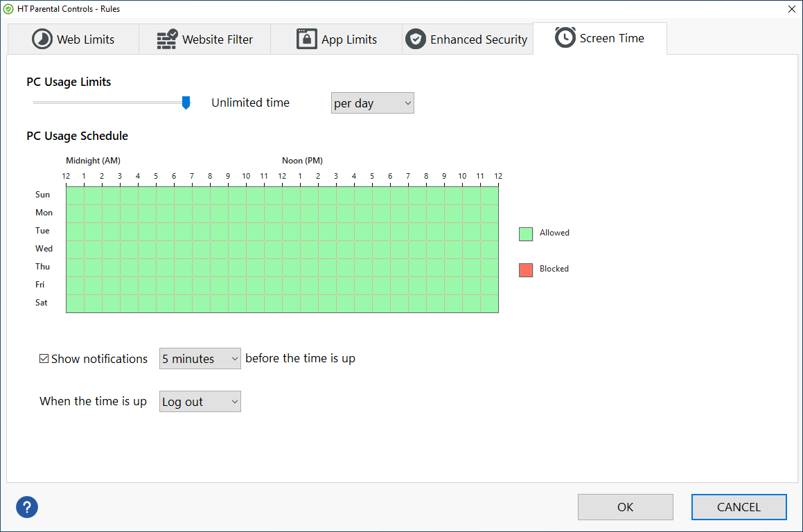
Task: Select the Screen Time tab label
Action: [612, 38]
